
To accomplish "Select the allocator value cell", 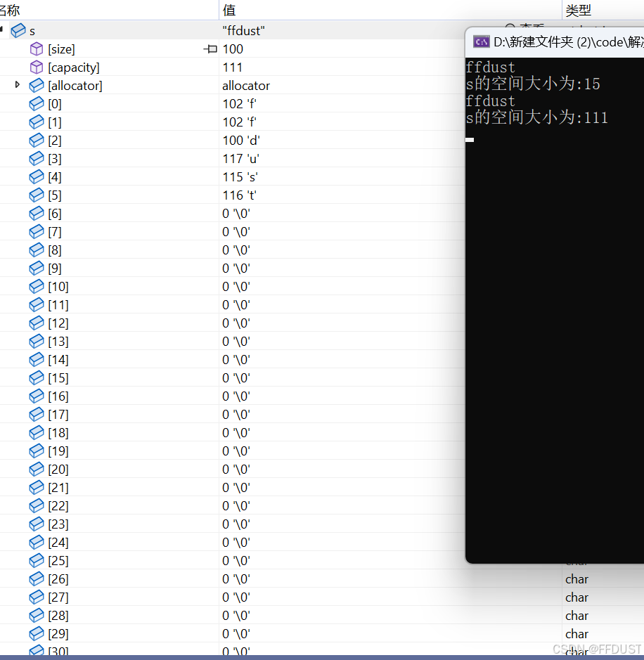I will click(x=246, y=86).
